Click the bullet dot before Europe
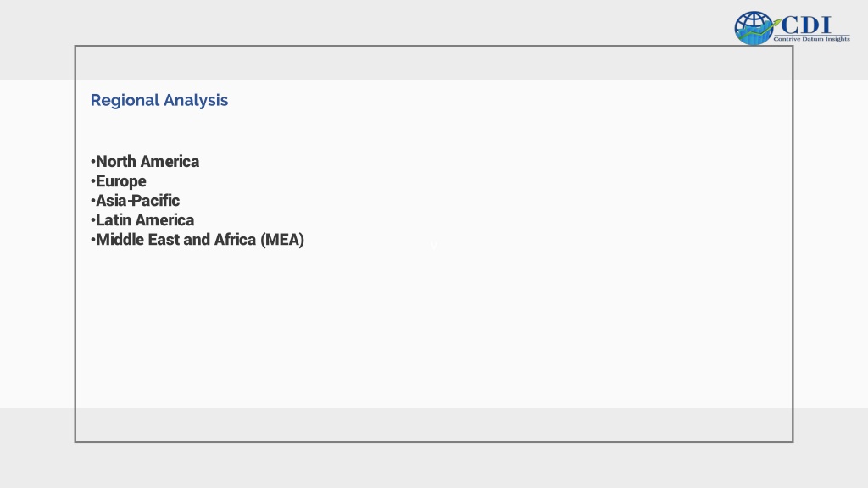Screen dimensions: 868x488 click(93, 181)
